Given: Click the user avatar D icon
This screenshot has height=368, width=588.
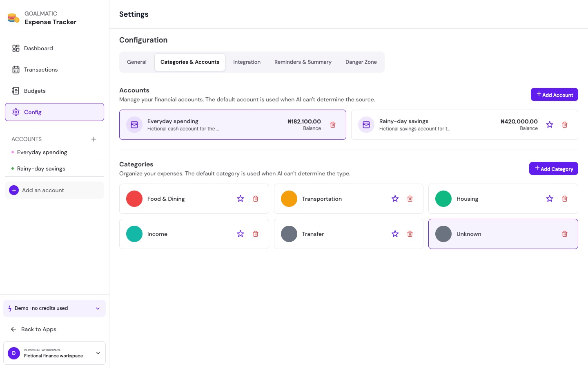Looking at the screenshot, I should [14, 353].
